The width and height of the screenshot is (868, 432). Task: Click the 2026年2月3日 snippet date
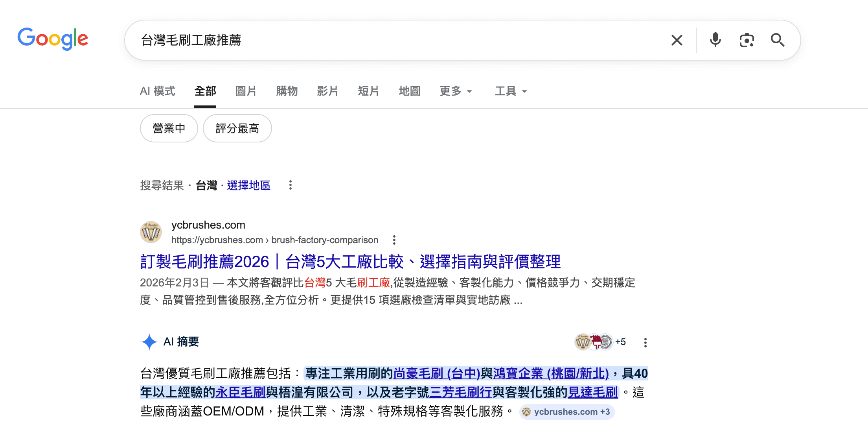click(175, 282)
